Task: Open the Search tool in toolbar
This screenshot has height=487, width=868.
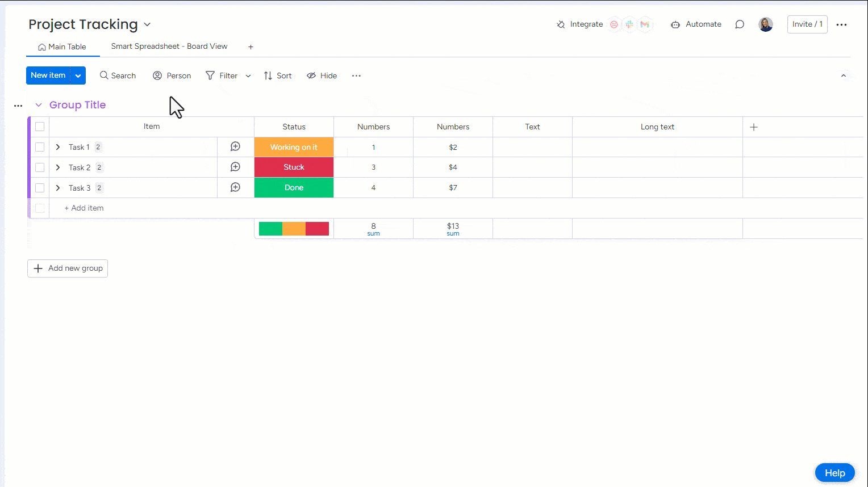Action: click(x=118, y=75)
